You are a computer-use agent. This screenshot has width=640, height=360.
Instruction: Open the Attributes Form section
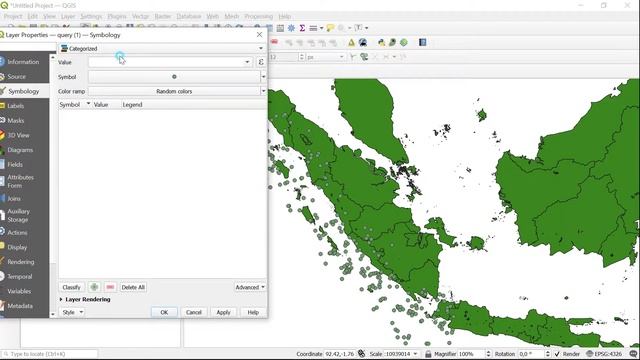click(x=20, y=181)
